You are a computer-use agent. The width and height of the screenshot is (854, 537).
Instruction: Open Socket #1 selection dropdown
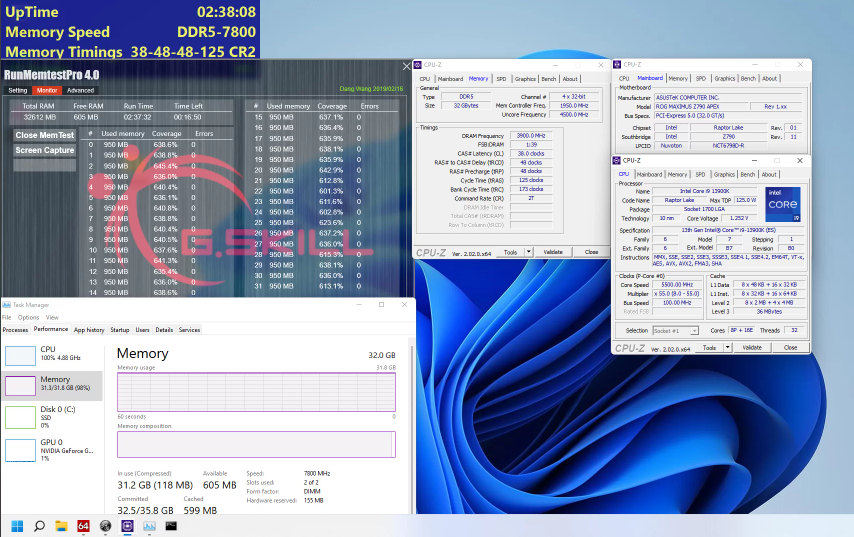[x=675, y=331]
